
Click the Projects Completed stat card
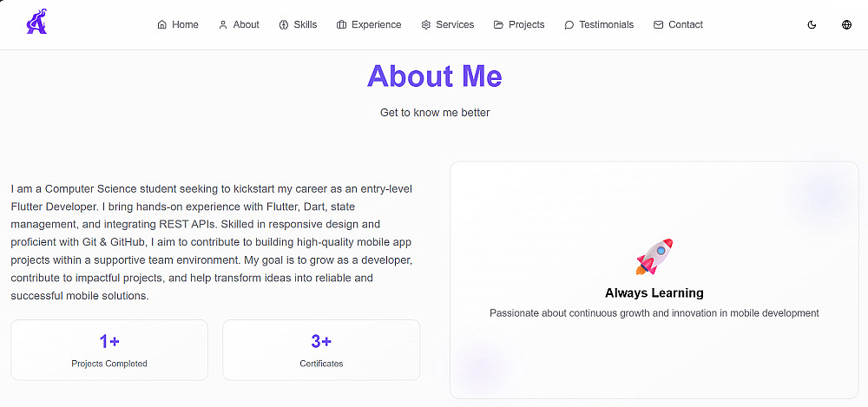[109, 350]
